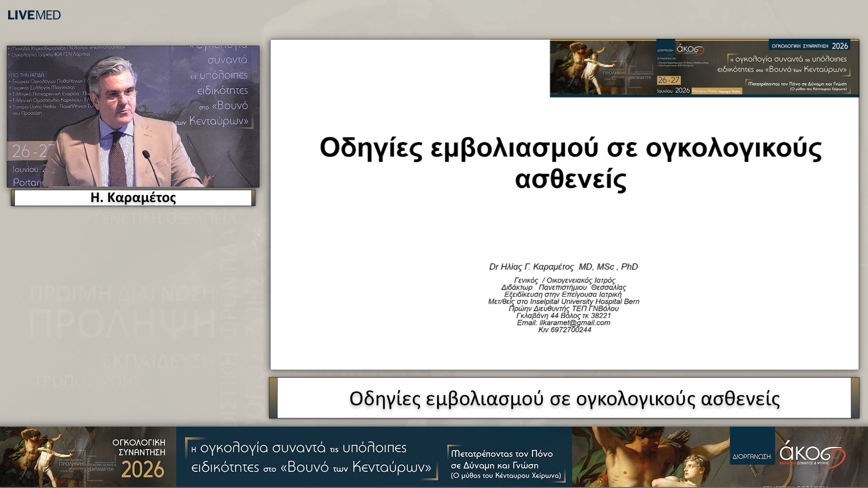Select the speaker name caption Η. Καραμέτος
Image resolution: width=868 pixels, height=488 pixels.
(x=133, y=197)
